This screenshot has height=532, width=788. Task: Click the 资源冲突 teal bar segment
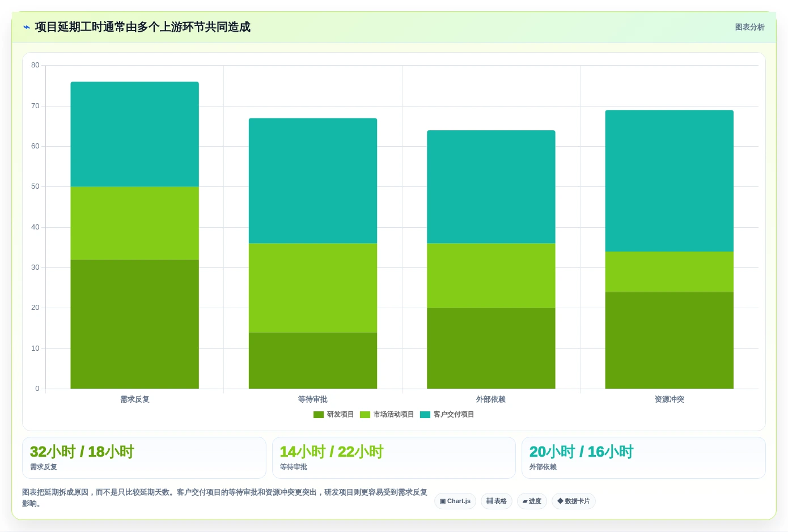[670, 181]
